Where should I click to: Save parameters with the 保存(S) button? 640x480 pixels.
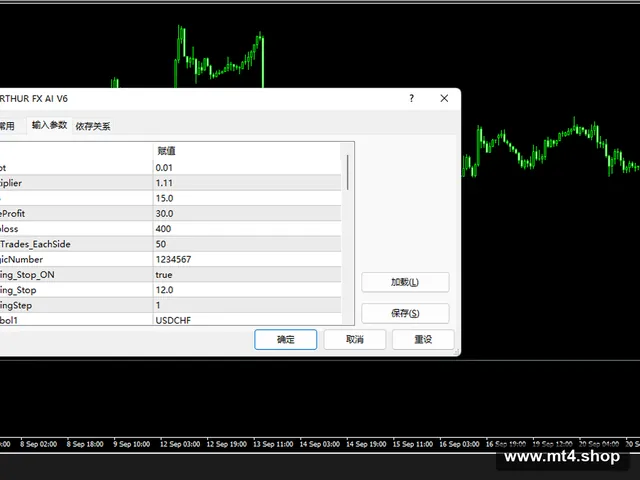click(x=405, y=313)
